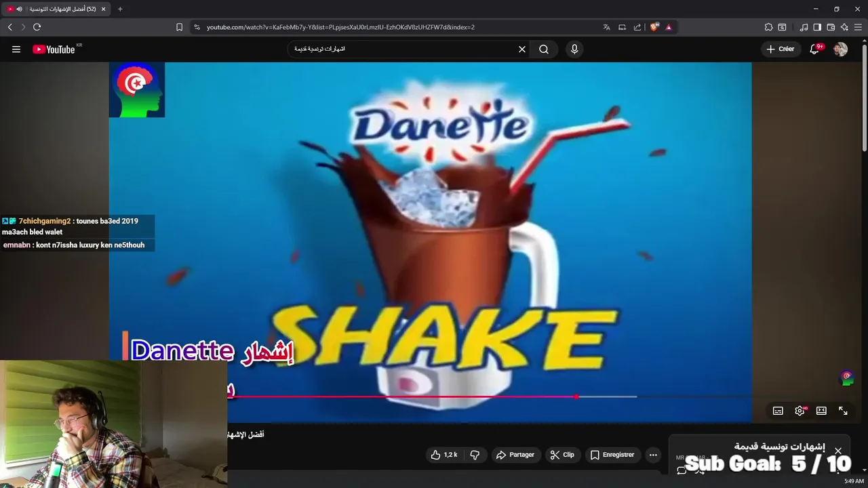Like the video showing 1,2 k

coord(444,455)
